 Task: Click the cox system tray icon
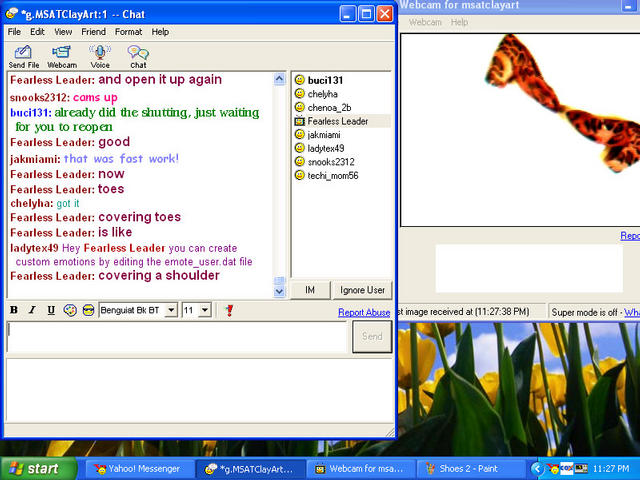click(567, 469)
